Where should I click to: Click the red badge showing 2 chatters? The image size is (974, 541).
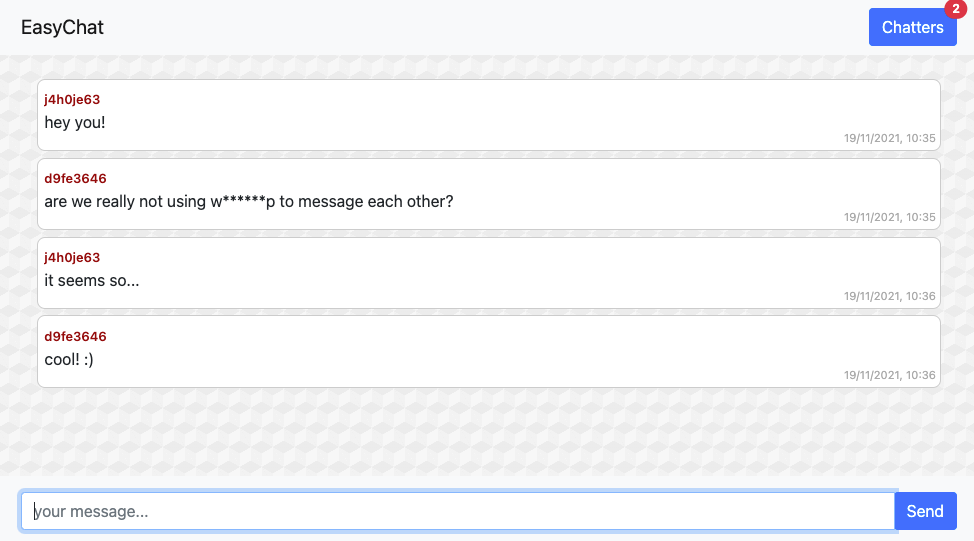coord(955,9)
